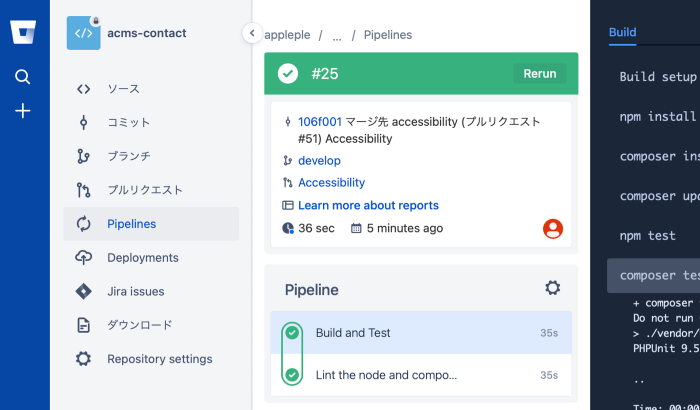Open ブランチ in the sidebar
700x410 pixels.
point(128,156)
